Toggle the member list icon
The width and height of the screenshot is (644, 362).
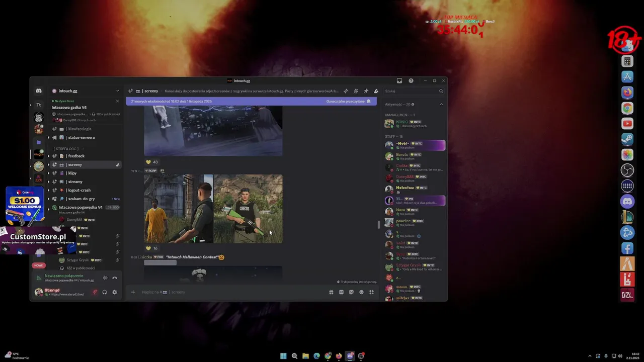(x=376, y=91)
